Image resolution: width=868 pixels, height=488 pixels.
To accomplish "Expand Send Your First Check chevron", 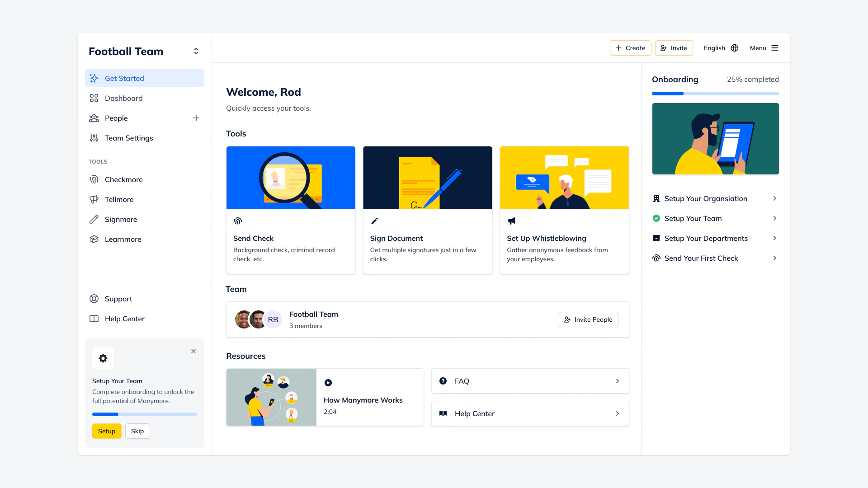I will tap(775, 258).
